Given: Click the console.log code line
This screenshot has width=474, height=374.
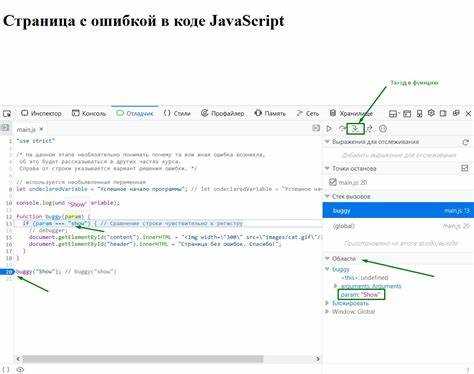Looking at the screenshot, I should 68,203.
